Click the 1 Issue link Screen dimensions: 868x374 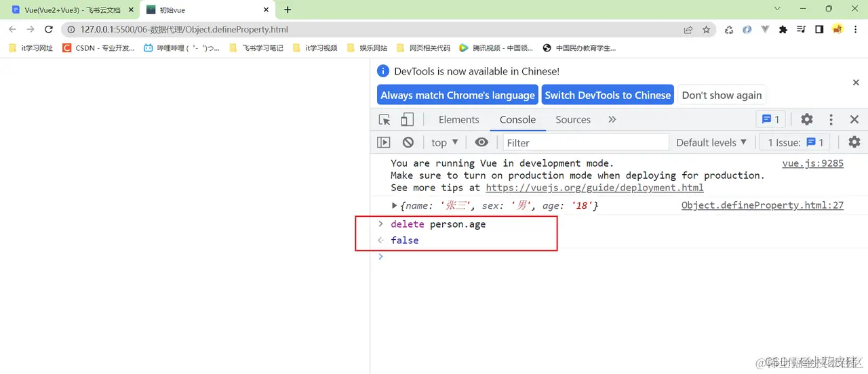(796, 142)
